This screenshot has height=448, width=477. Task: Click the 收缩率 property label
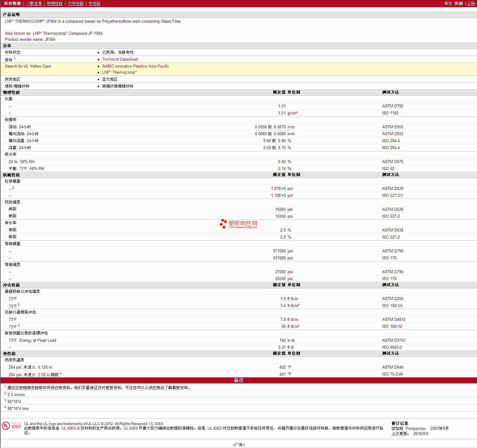[x=11, y=120]
